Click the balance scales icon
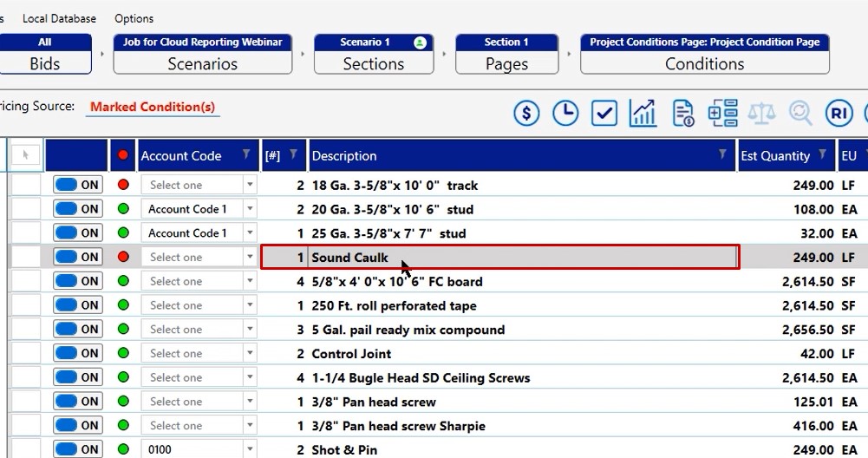 coord(761,113)
